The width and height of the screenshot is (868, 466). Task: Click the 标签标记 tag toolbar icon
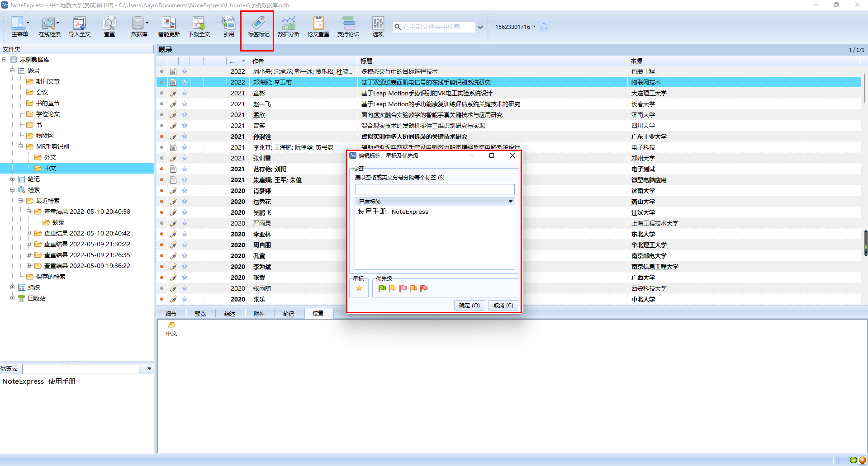(x=258, y=26)
